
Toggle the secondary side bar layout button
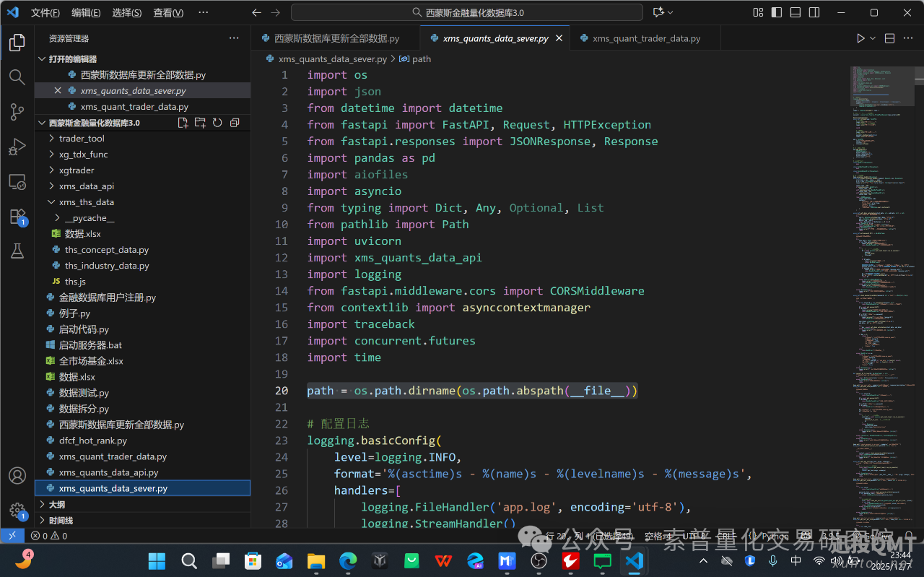814,12
